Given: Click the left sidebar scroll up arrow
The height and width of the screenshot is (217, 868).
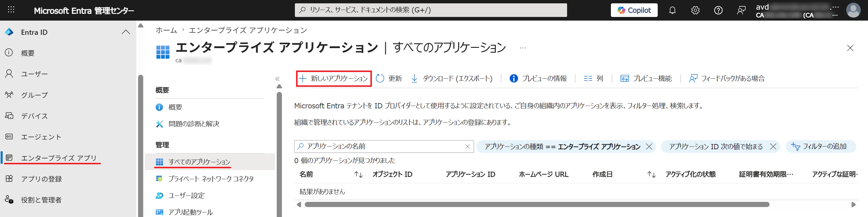Looking at the screenshot, I should click(x=140, y=26).
